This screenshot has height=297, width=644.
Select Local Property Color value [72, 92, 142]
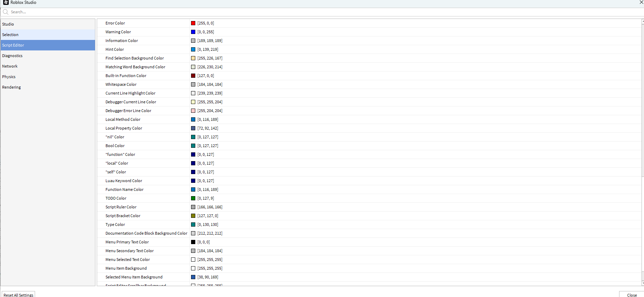208,128
